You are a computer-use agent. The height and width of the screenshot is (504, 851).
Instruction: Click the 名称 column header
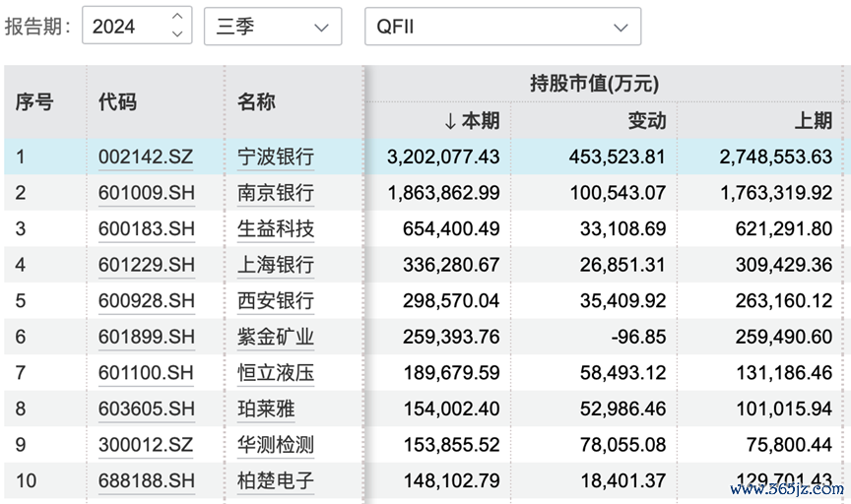(x=256, y=102)
